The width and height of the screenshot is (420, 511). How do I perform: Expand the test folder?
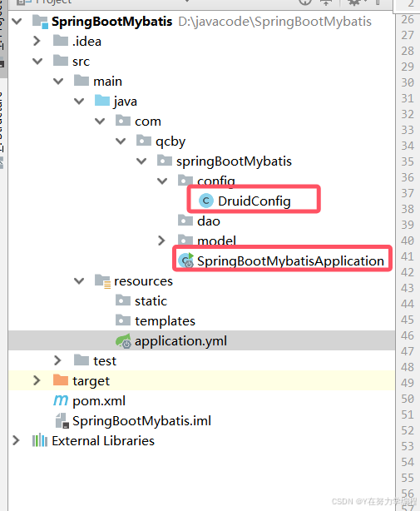click(x=57, y=360)
